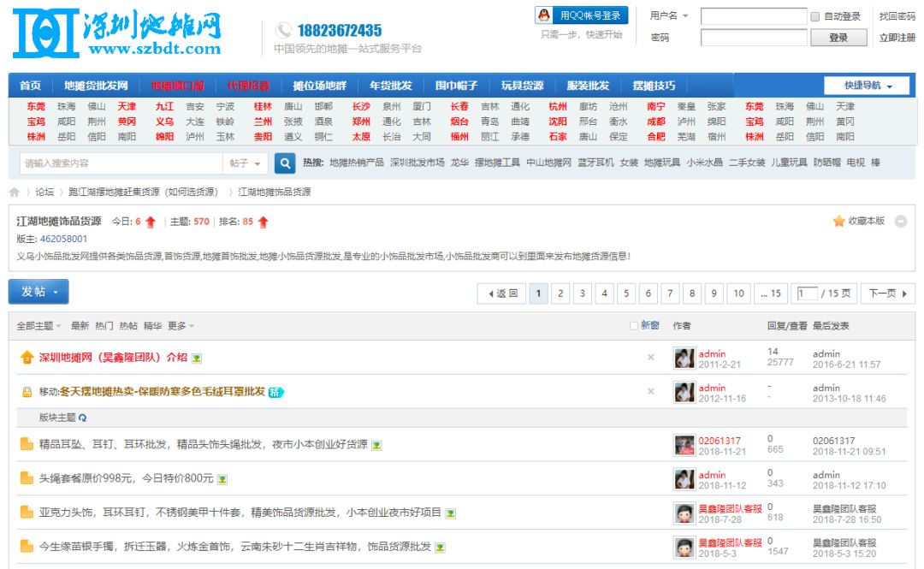Click the refresh icon beside 版块主题
This screenshot has height=569, width=924.
[83, 418]
